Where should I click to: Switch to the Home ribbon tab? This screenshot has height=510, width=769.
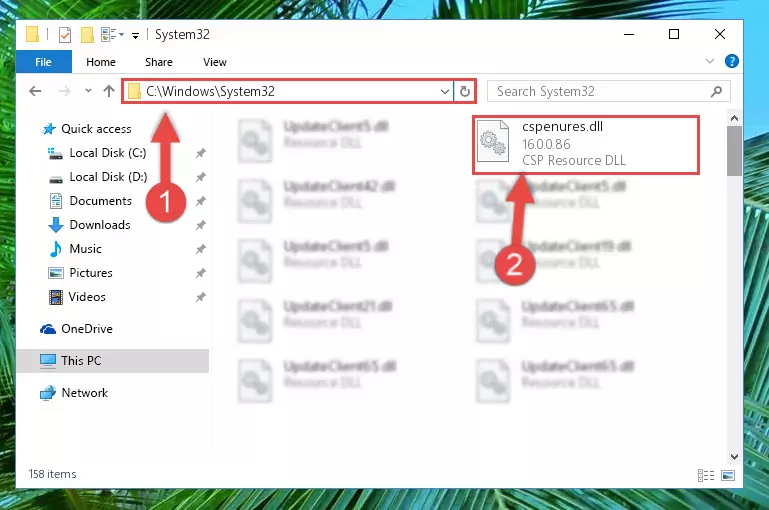pos(101,62)
